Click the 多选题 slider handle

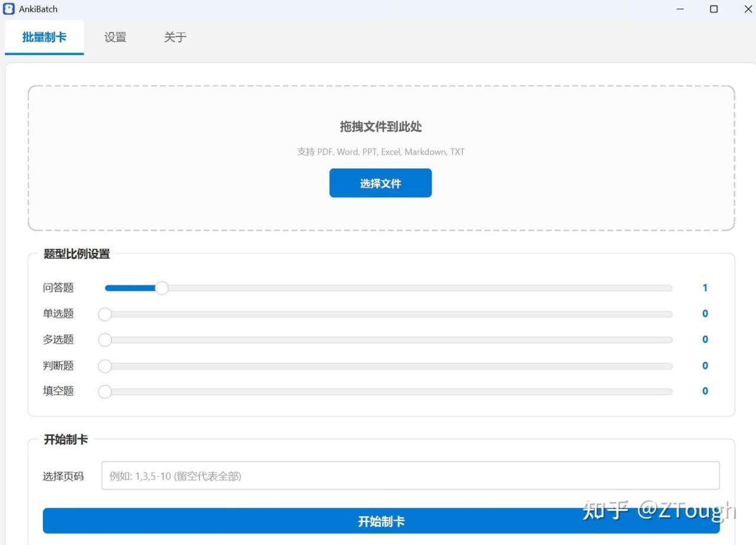tap(105, 340)
